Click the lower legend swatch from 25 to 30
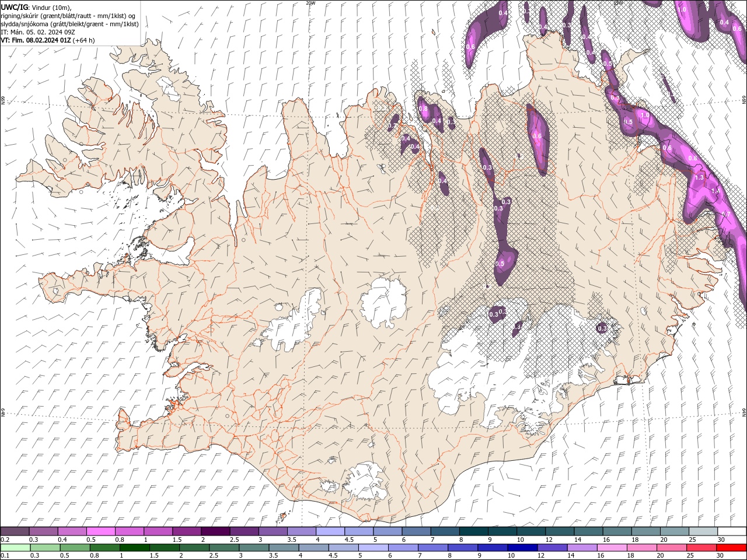This screenshot has height=560, width=747. click(x=701, y=548)
